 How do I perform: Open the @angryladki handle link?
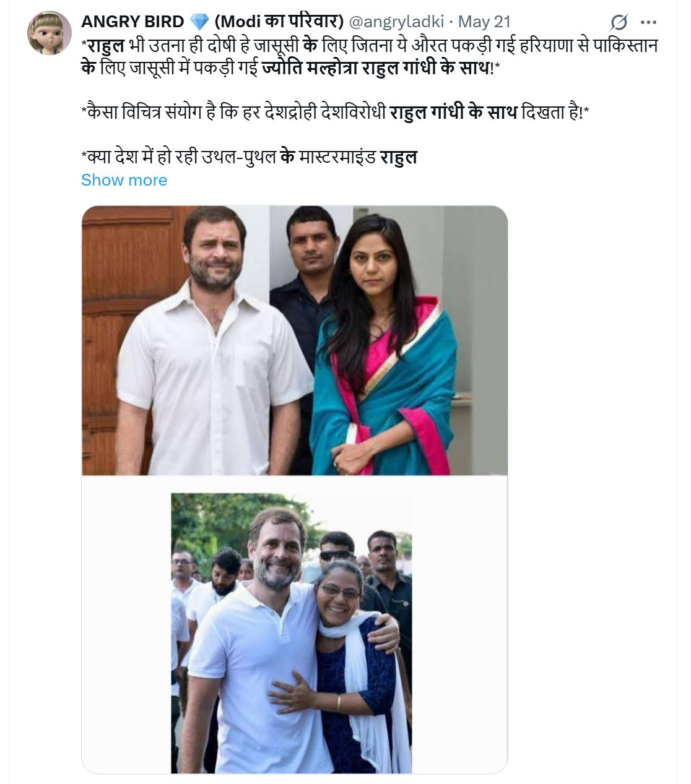tap(396, 22)
